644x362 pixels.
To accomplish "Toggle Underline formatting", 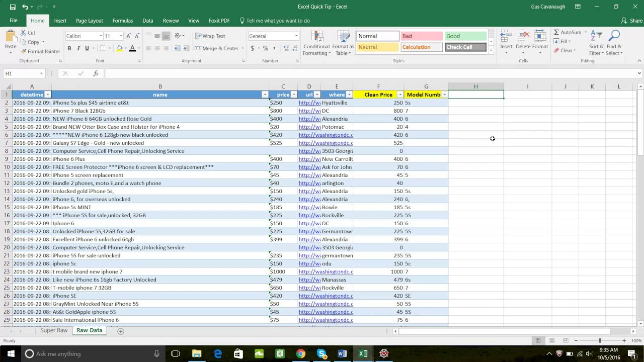I will [x=87, y=48].
